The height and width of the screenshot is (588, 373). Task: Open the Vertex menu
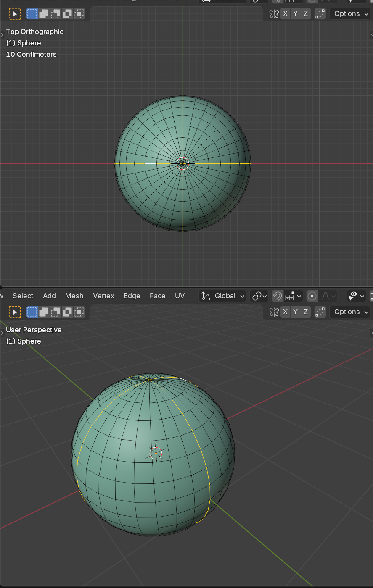(103, 296)
